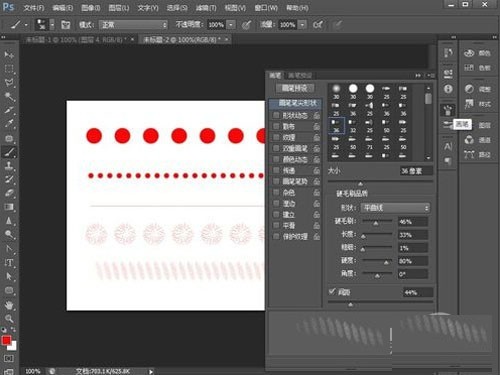Enable the Shape Dynamics (形状动态) checkbox

276,115
